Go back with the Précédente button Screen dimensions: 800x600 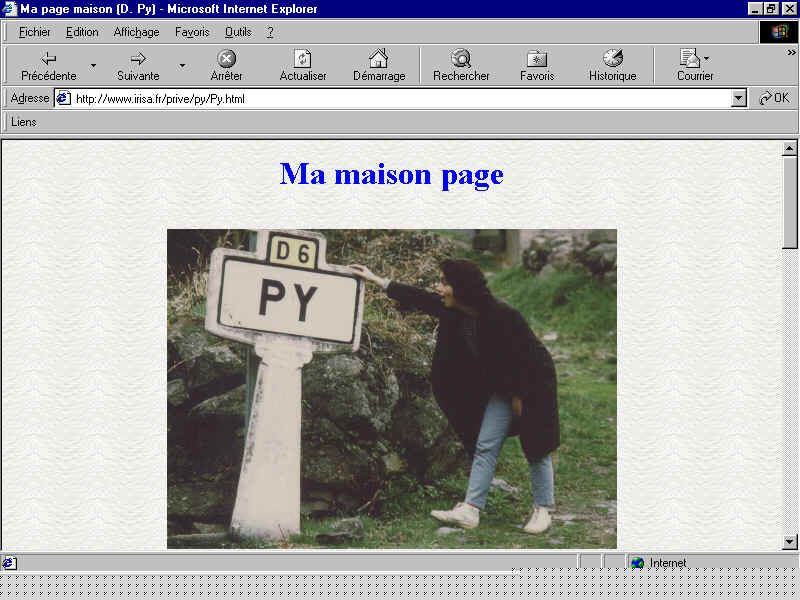[48, 65]
